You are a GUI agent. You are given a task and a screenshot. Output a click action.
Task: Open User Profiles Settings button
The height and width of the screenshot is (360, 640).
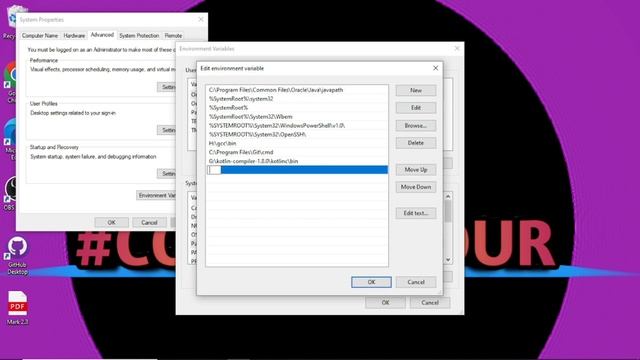click(167, 130)
